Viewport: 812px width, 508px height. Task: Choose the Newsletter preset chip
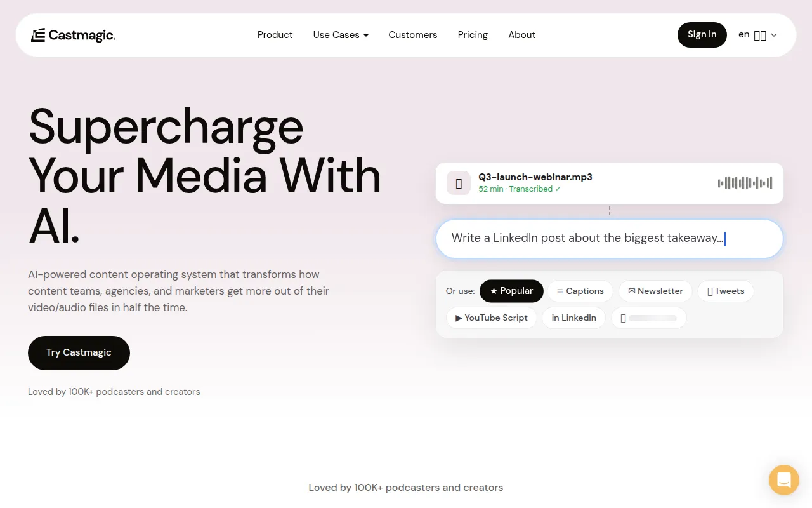tap(655, 291)
